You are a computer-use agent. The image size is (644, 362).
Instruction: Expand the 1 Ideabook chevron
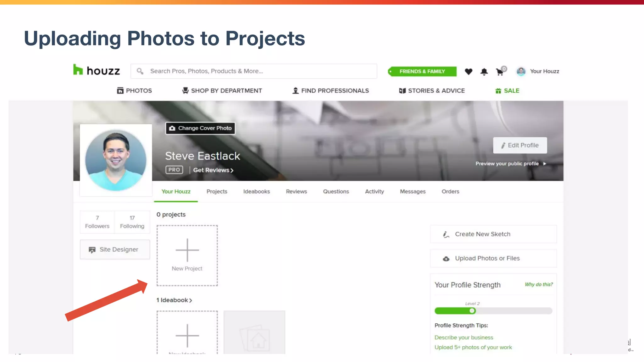191,300
